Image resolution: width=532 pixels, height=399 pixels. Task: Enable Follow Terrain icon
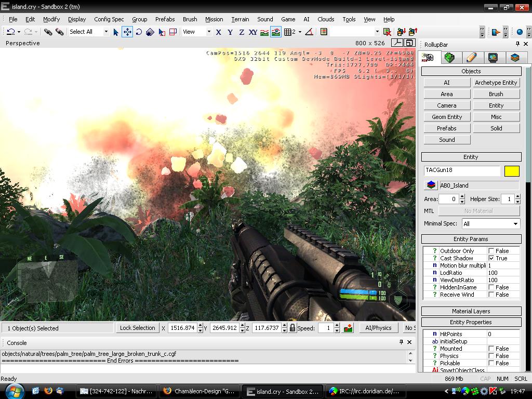click(x=264, y=32)
